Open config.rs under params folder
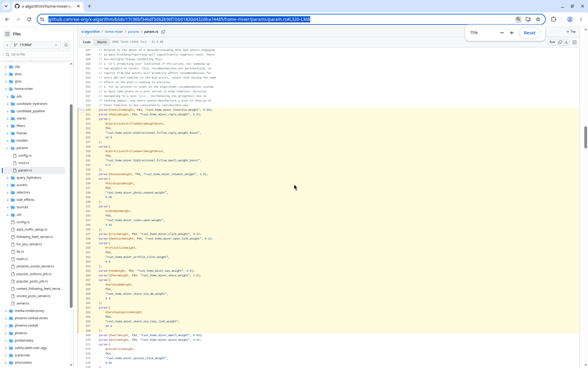Screen dimensions: 588x368 tap(25, 155)
